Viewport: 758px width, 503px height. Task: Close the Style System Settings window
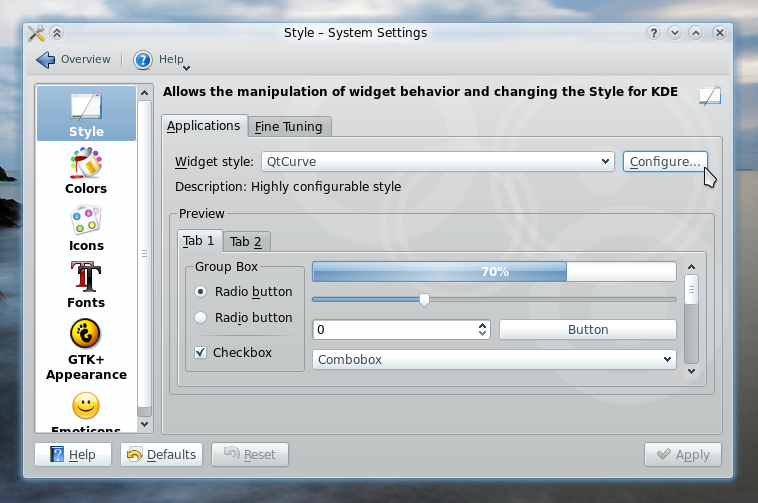tap(720, 33)
